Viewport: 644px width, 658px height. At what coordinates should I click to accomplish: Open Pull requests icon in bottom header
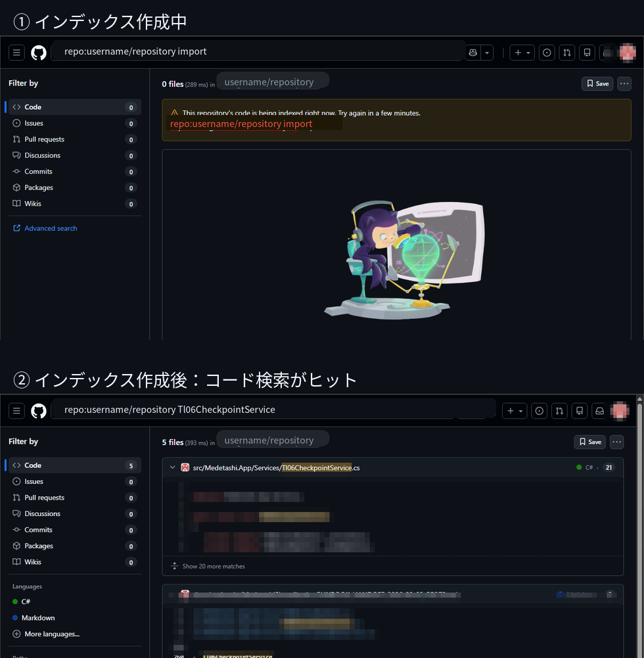click(559, 411)
